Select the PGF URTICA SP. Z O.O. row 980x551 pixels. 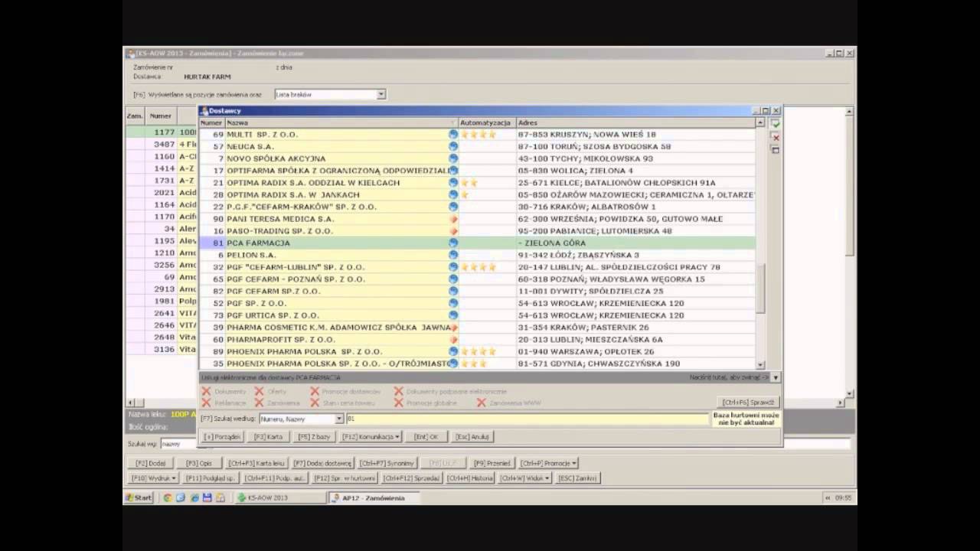477,315
